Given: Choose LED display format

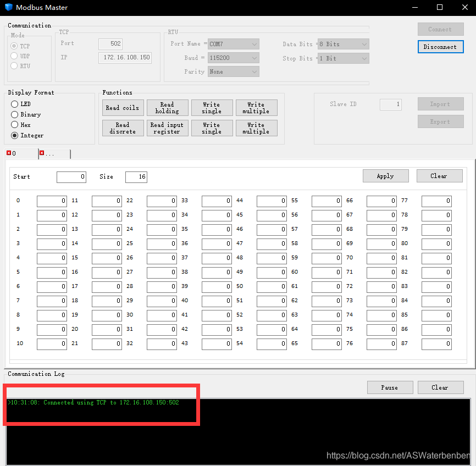Looking at the screenshot, I should tap(15, 104).
